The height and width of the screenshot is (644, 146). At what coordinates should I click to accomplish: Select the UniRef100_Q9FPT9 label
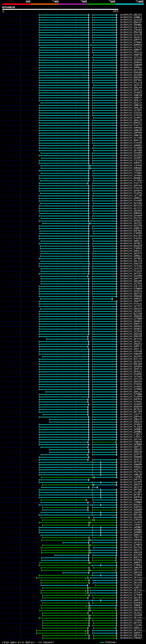pyautogui.click(x=131, y=278)
